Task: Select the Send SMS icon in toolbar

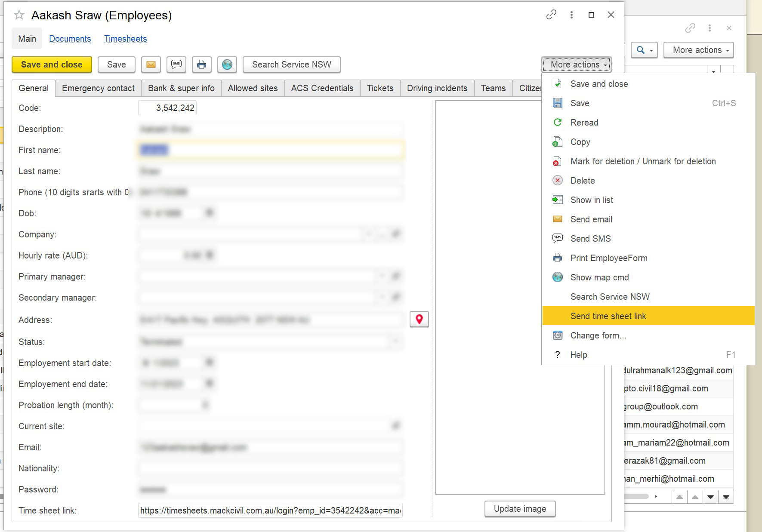Action: pos(176,65)
